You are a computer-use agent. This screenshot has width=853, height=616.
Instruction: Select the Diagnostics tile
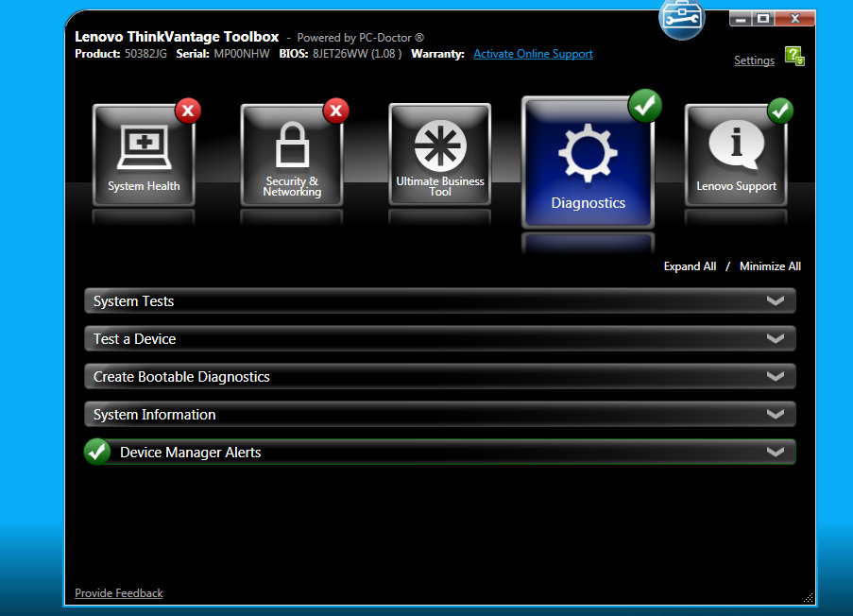588,162
